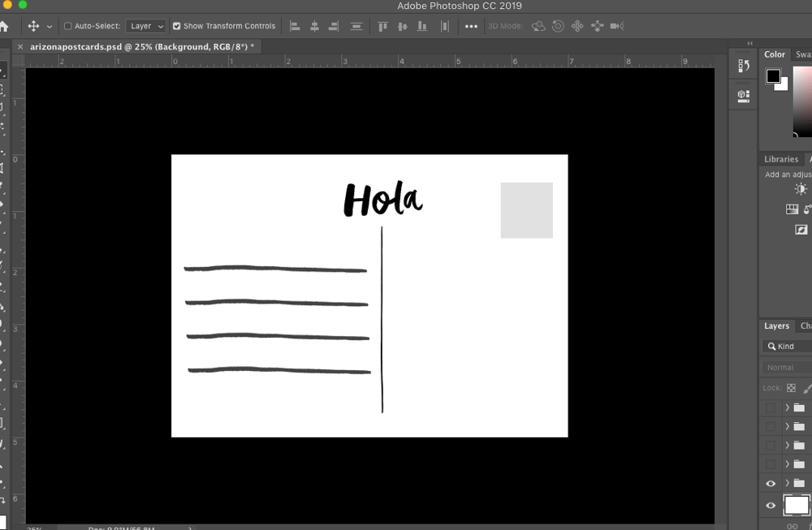Click Align vertical centers icon
This screenshot has width=812, height=530.
point(403,26)
